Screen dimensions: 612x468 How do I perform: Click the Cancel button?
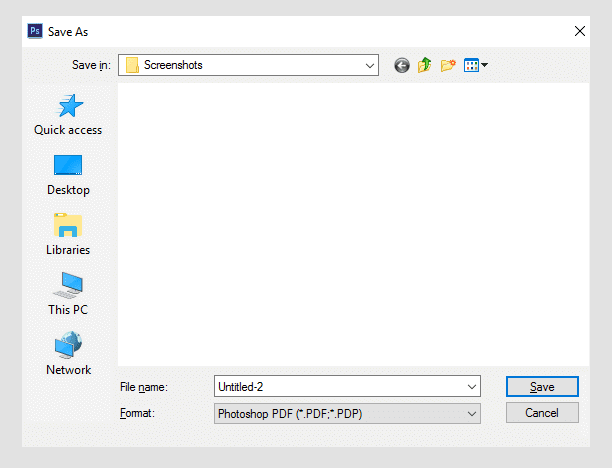tap(542, 413)
